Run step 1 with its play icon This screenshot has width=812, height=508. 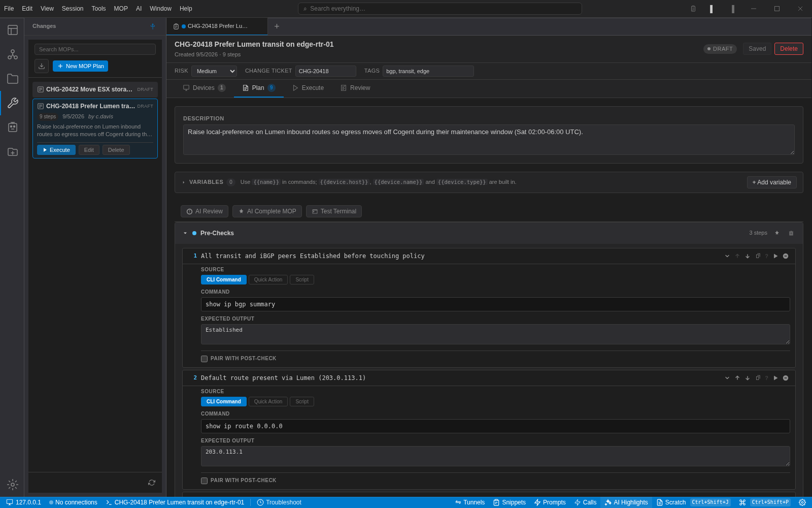click(775, 256)
